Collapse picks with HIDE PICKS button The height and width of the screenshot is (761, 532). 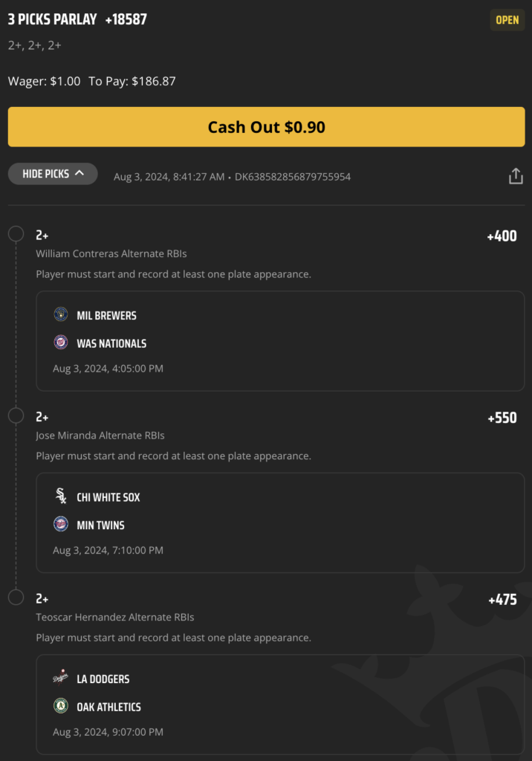53,174
